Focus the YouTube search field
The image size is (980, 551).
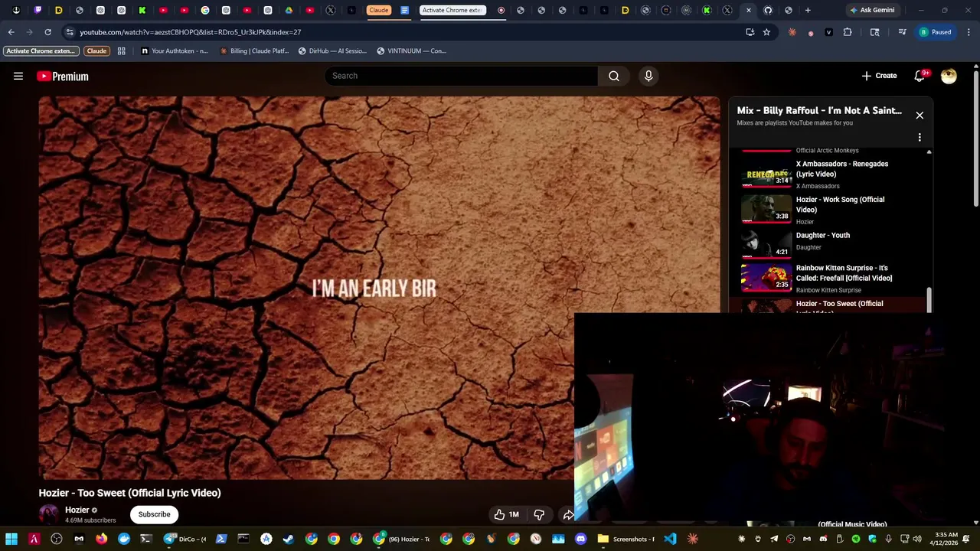click(x=462, y=76)
